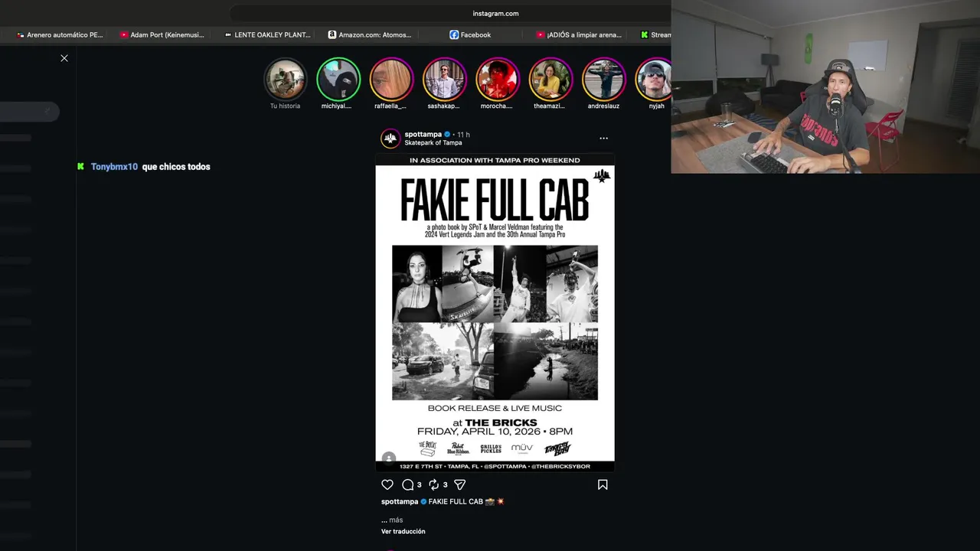Open Tu historia story

pos(285,80)
